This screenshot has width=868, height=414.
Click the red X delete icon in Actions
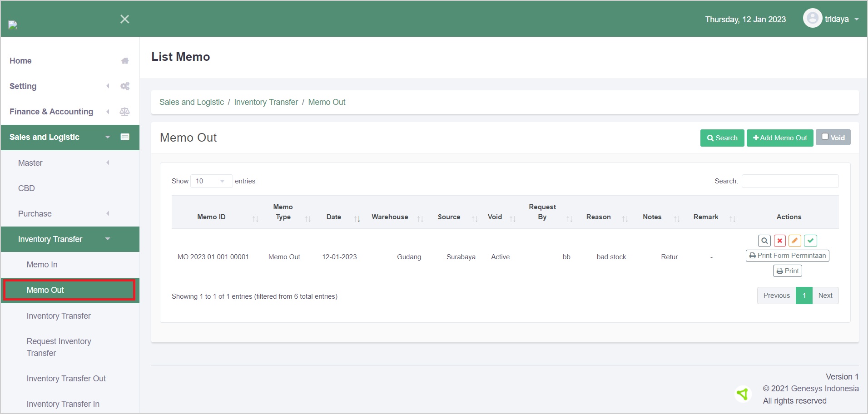point(780,241)
